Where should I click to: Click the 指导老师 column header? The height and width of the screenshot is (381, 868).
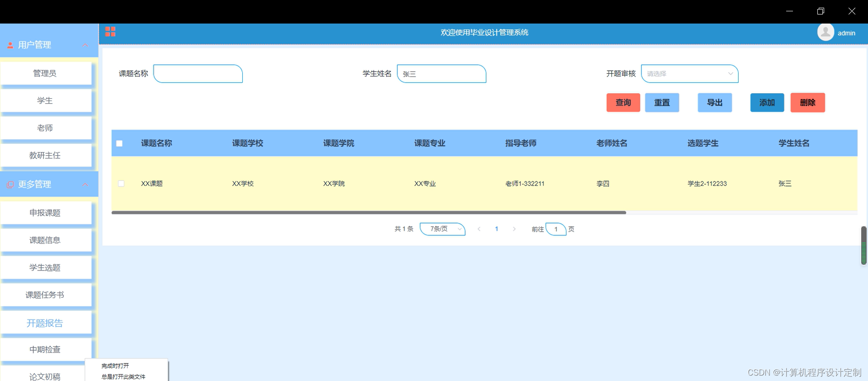[x=521, y=143]
